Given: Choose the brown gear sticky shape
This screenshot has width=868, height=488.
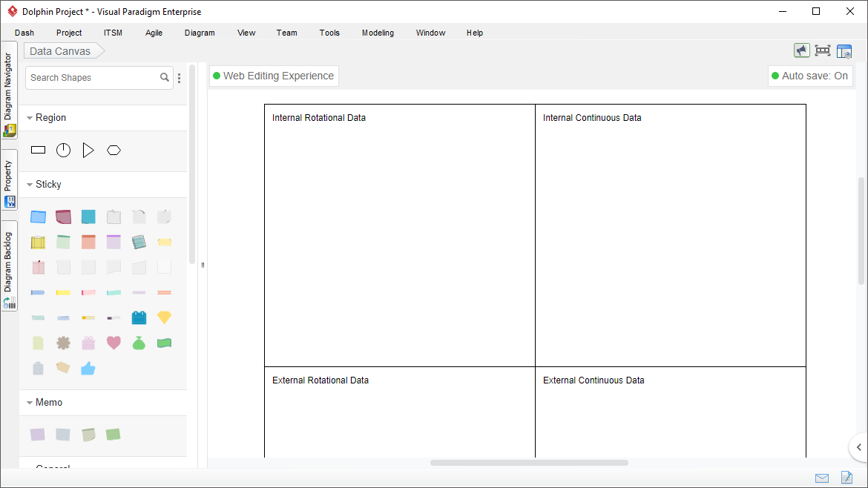Looking at the screenshot, I should click(63, 343).
